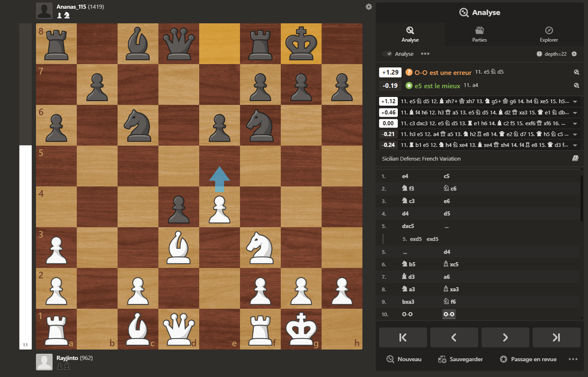Select the white king on g1
The image size is (588, 377).
[x=301, y=329]
